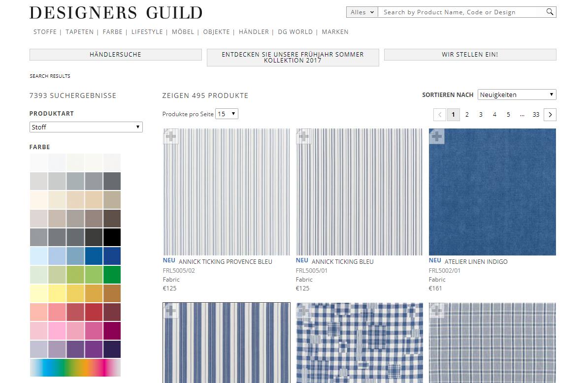Viewport: 588px width, 383px height.
Task: Select the rainbow multicolour swatch
Action: (x=75, y=368)
